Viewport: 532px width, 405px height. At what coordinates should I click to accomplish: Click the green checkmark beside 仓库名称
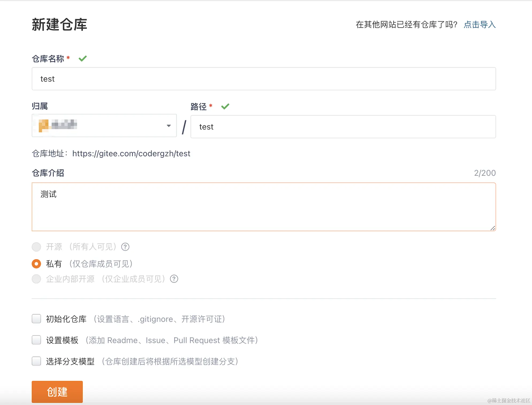click(83, 58)
